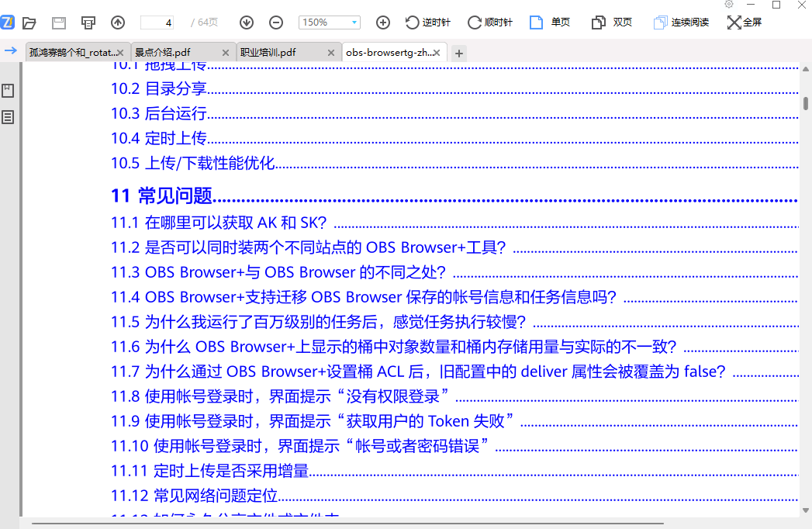The width and height of the screenshot is (812, 529).
Task: Switch to 单页 single page view
Action: [550, 22]
